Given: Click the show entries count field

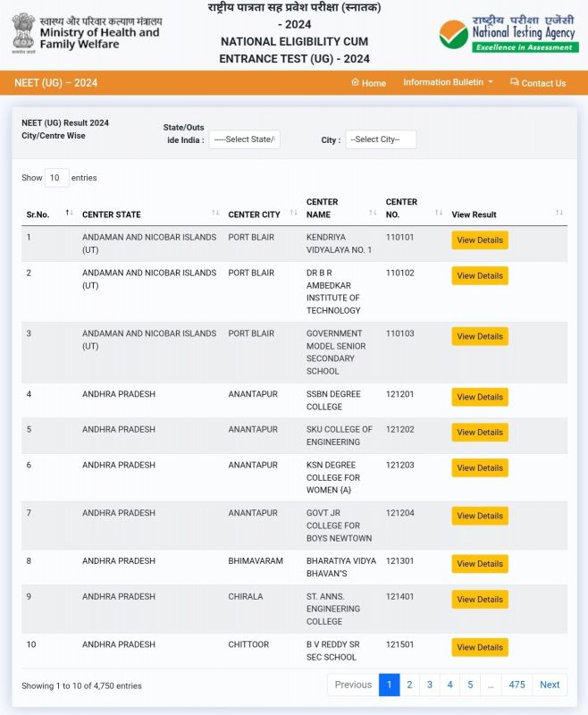Looking at the screenshot, I should (56, 178).
